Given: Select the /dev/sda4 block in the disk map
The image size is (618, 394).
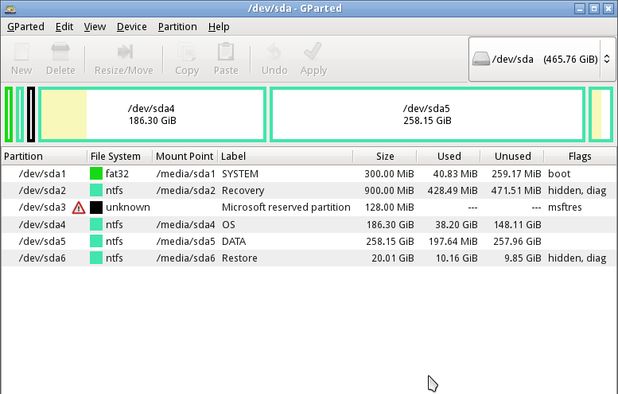Looking at the screenshot, I should 152,114.
